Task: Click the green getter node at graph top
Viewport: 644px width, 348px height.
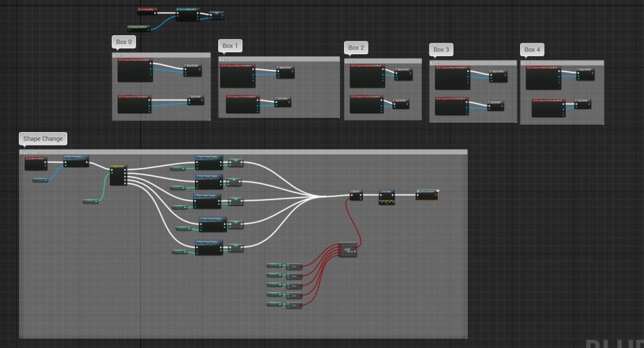Action: [x=138, y=28]
